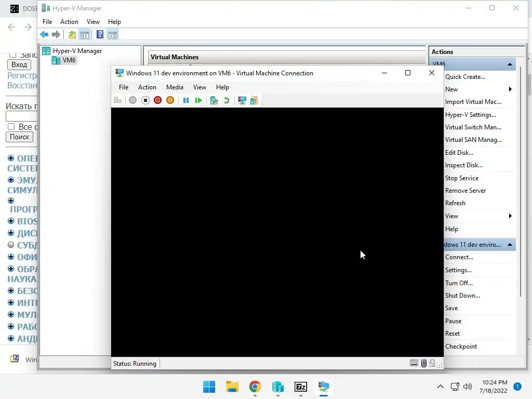Click the mouse icon in VM status bar
This screenshot has width=532, height=399.
[424, 363]
